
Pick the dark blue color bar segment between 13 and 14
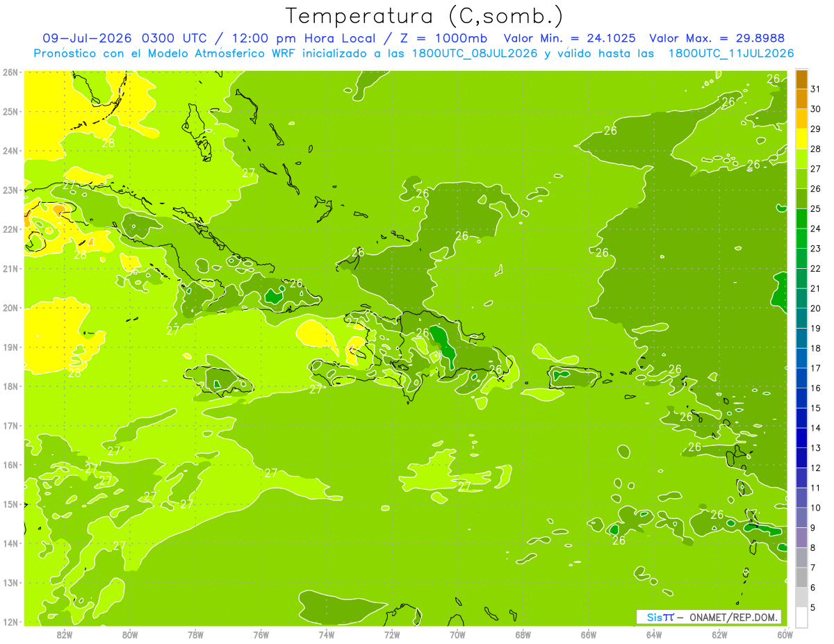point(802,438)
